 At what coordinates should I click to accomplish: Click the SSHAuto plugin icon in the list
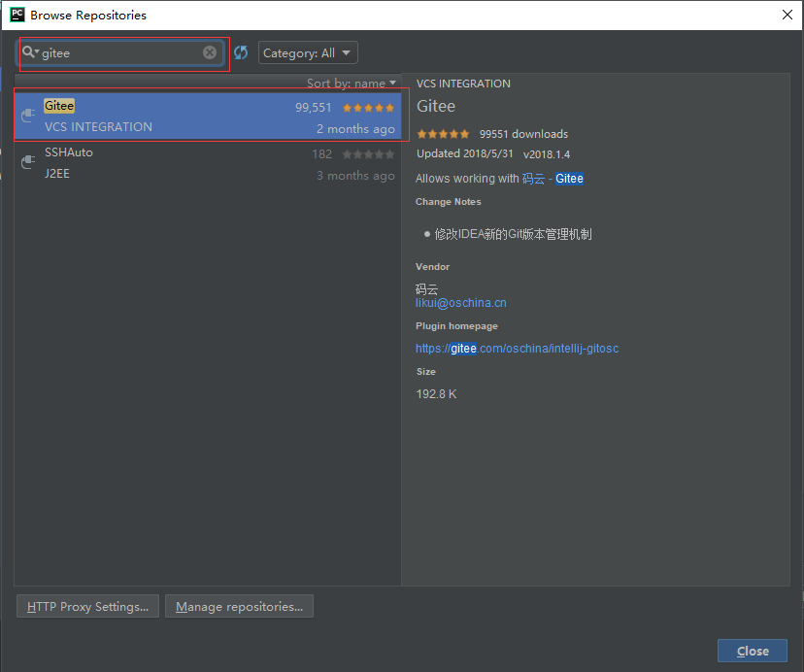(x=28, y=162)
